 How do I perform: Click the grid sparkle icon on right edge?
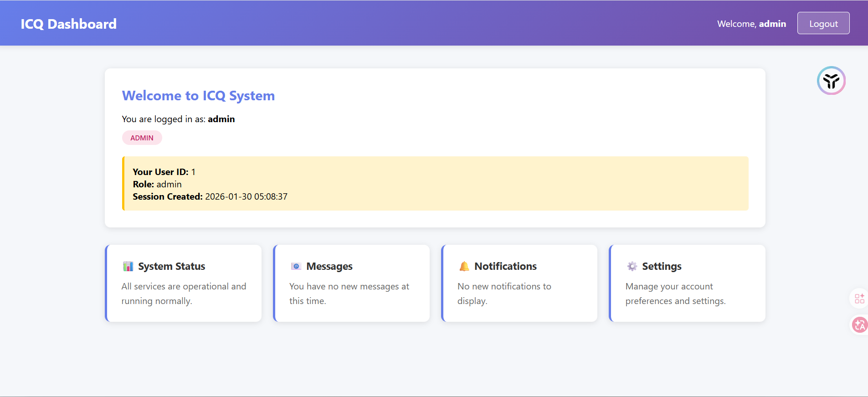pos(859,299)
